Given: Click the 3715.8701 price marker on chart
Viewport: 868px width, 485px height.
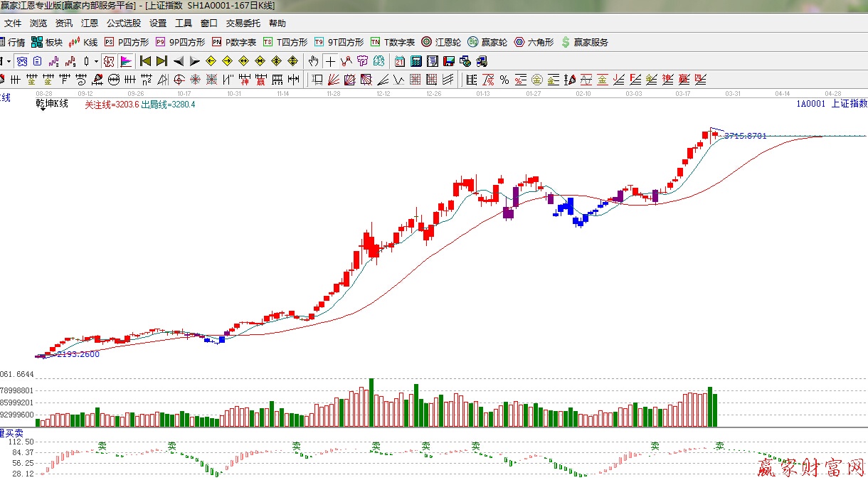Looking at the screenshot, I should tap(745, 136).
